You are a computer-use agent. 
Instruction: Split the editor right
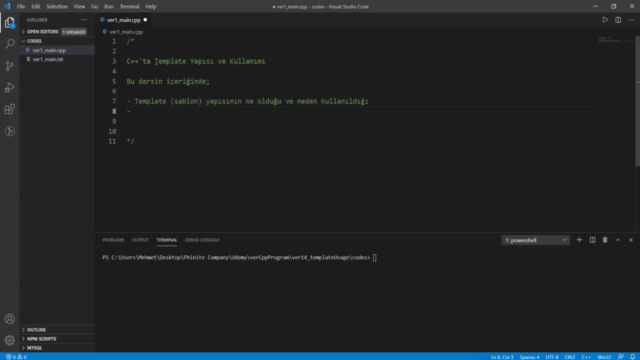(x=618, y=20)
